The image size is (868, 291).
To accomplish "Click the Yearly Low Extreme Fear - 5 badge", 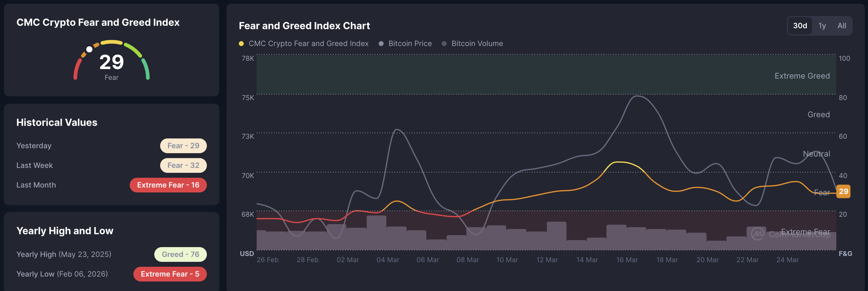I will (x=170, y=274).
